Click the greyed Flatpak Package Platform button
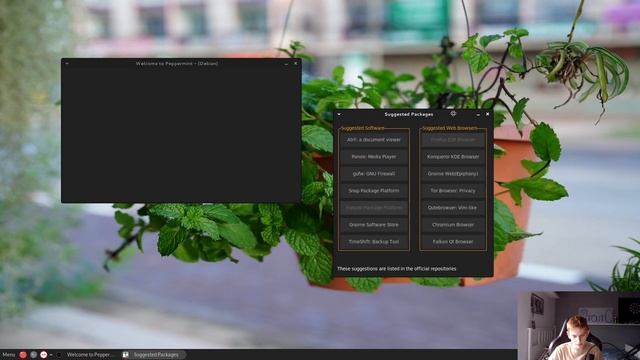Viewport: 640px width, 360px height. click(374, 208)
